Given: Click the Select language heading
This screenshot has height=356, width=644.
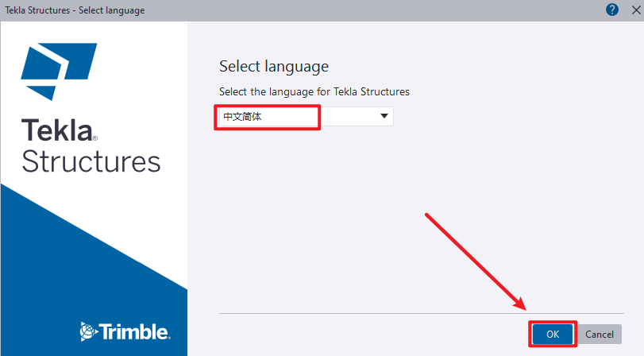Looking at the screenshot, I should click(x=274, y=67).
